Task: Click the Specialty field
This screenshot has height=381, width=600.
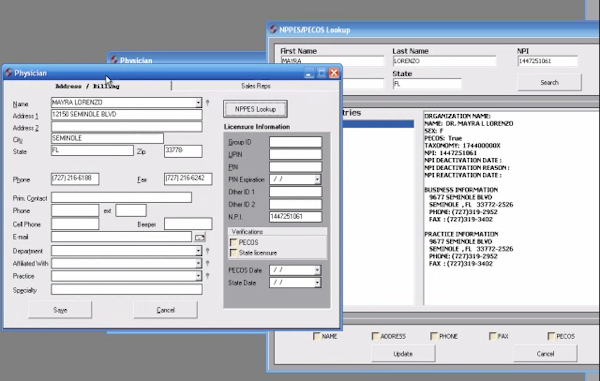Action: point(127,290)
